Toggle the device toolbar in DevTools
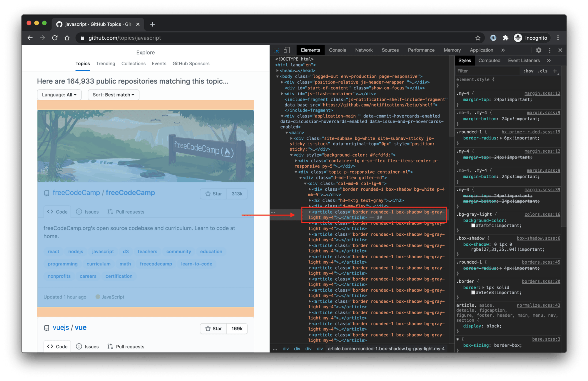The height and width of the screenshot is (381, 588). pos(287,50)
